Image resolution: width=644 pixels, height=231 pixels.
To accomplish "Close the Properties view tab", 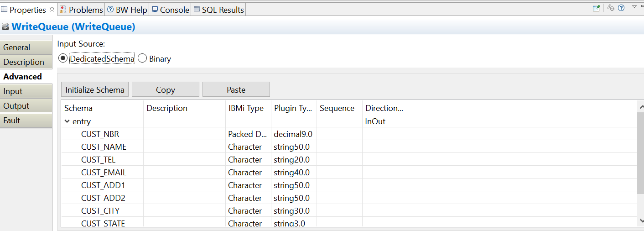I will [x=52, y=9].
